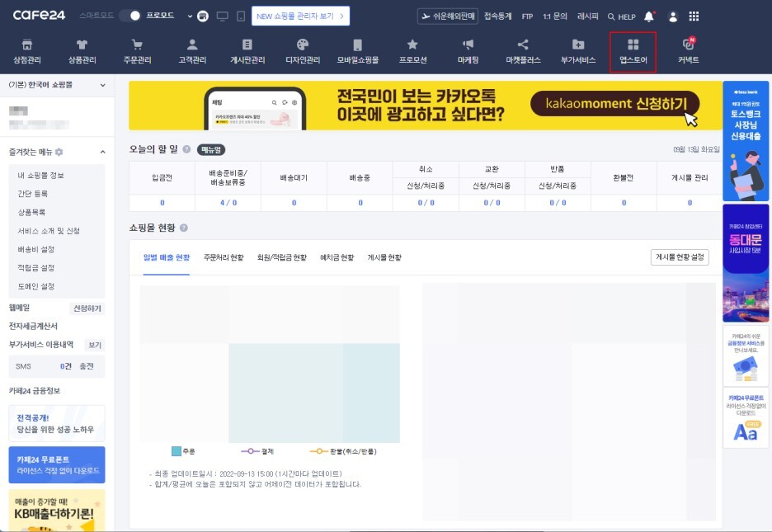This screenshot has height=532, width=772.
Task: Click the PC monitor preview icon
Action: [223, 16]
